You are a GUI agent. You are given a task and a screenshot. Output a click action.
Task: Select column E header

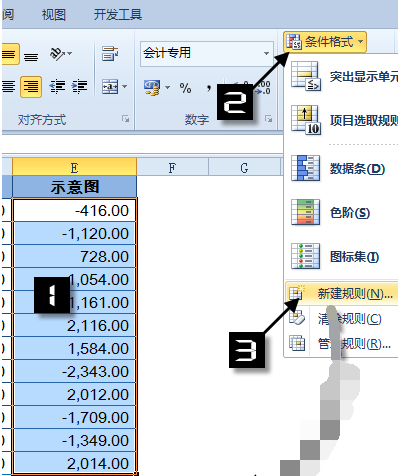[74, 167]
